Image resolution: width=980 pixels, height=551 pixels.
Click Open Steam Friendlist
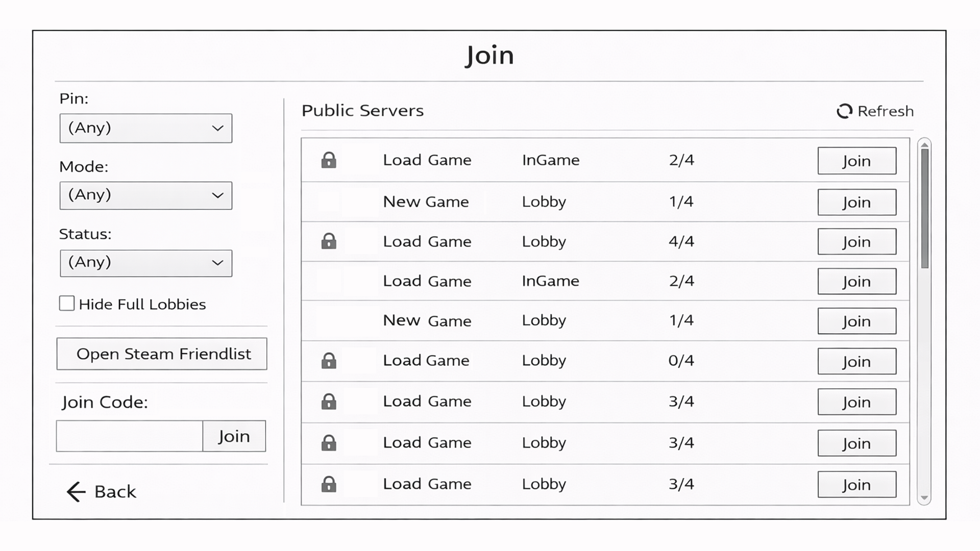(161, 354)
